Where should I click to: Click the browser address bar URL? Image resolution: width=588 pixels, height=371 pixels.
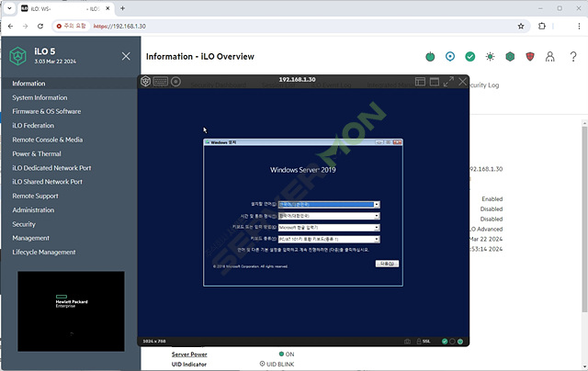pyautogui.click(x=119, y=27)
